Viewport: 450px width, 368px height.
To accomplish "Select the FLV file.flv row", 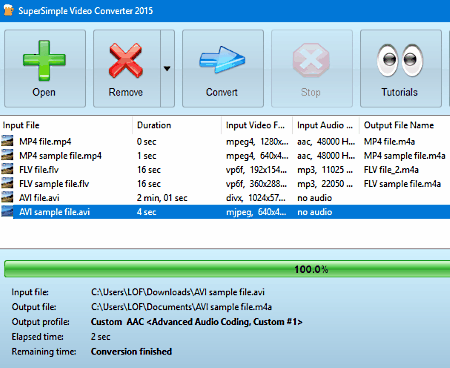I will [x=225, y=170].
